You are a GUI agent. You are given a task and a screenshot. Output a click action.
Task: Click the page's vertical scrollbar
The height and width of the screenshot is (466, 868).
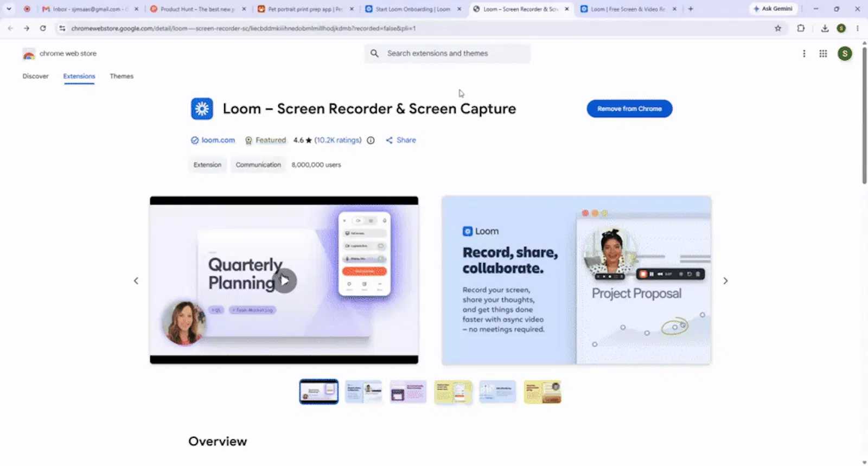(864, 117)
